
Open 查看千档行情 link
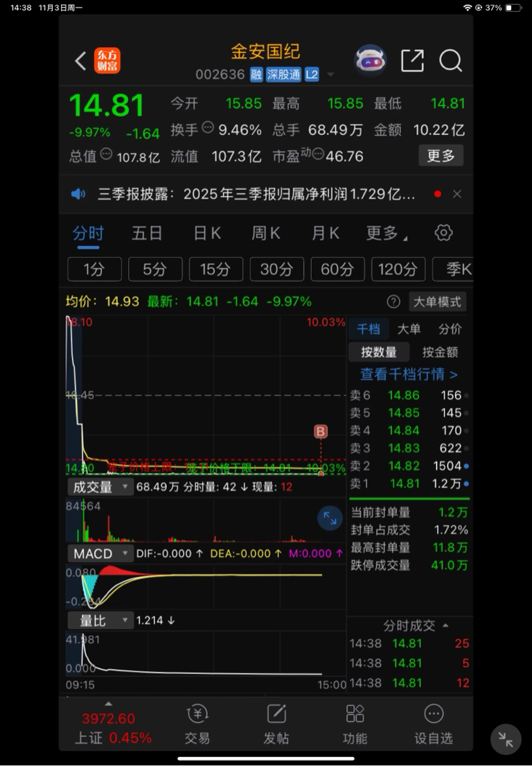tap(409, 374)
